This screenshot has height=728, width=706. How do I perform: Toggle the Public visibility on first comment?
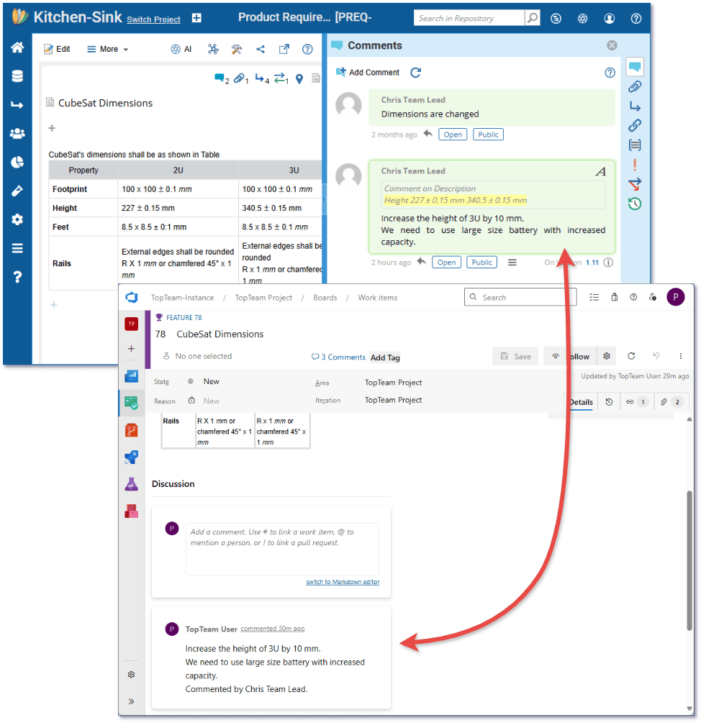488,135
